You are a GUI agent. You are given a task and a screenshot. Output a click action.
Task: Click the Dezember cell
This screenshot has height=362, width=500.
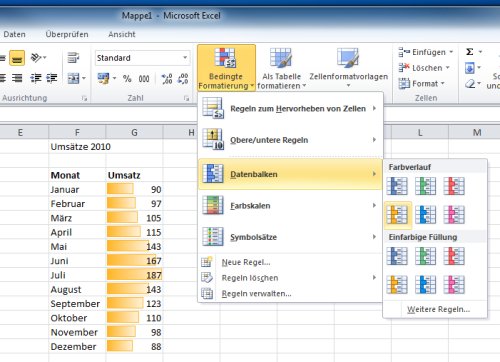click(x=77, y=347)
